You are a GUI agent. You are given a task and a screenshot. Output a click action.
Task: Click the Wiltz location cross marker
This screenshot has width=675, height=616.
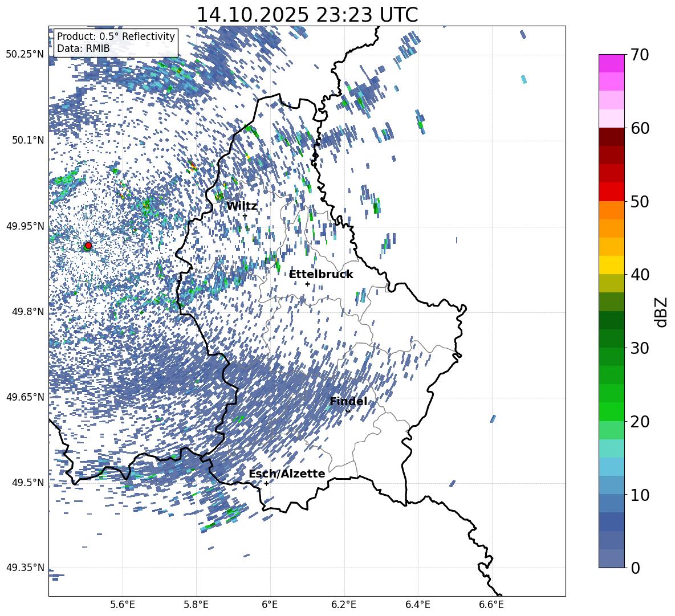coord(245,215)
